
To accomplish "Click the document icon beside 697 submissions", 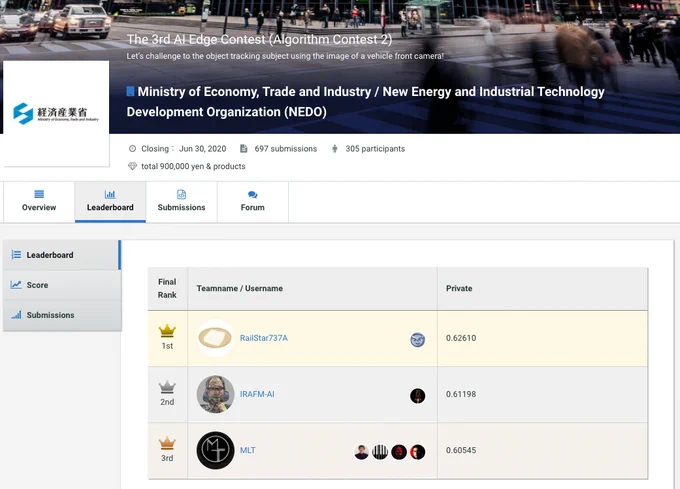I will [x=244, y=149].
